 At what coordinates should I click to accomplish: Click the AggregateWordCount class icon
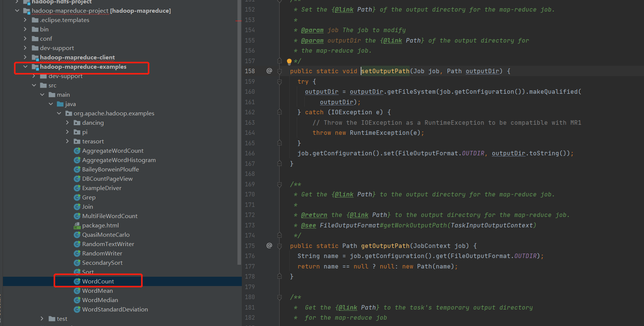click(77, 151)
